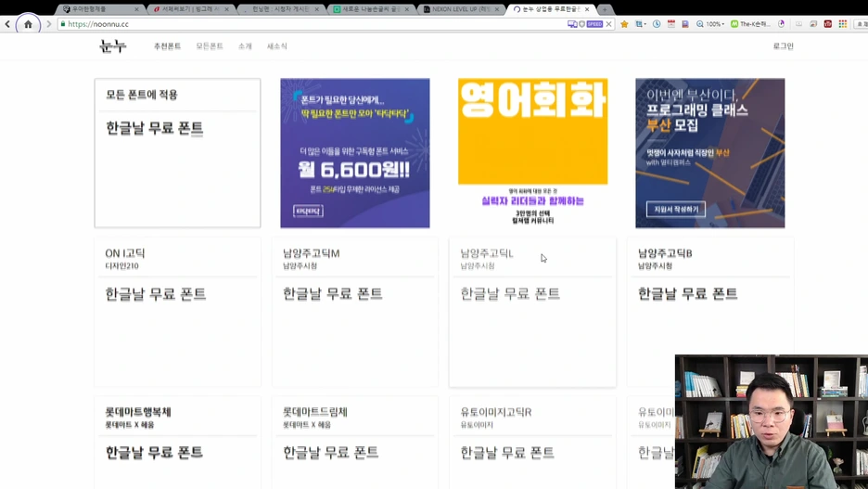Screen dimensions: 868x489
Task: Click the purple save-disk toolbar icon
Action: click(685, 24)
